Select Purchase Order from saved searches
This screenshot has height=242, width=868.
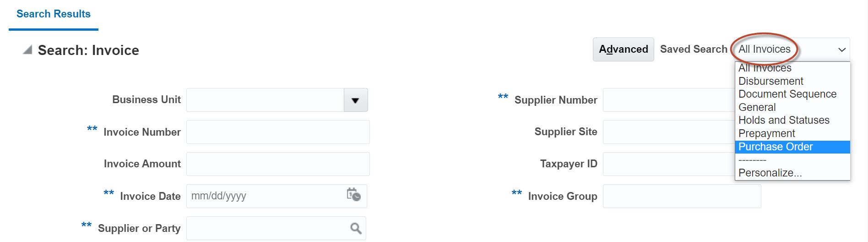tap(776, 147)
